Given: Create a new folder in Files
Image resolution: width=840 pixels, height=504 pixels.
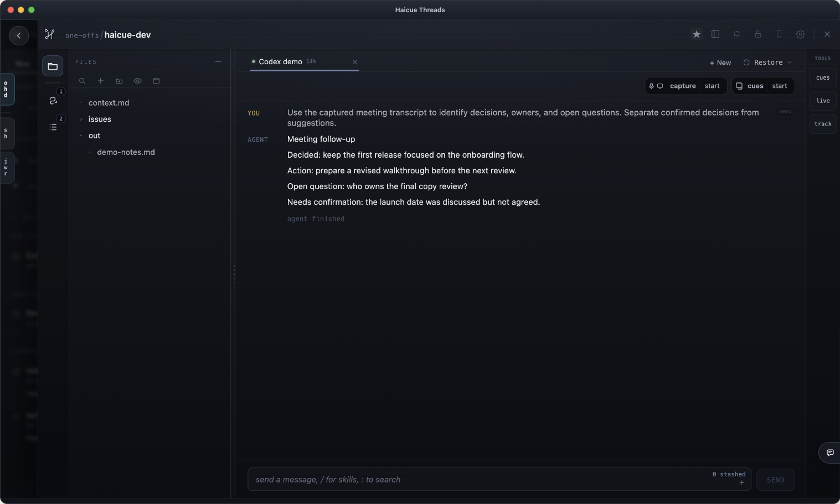Looking at the screenshot, I should pos(119,81).
